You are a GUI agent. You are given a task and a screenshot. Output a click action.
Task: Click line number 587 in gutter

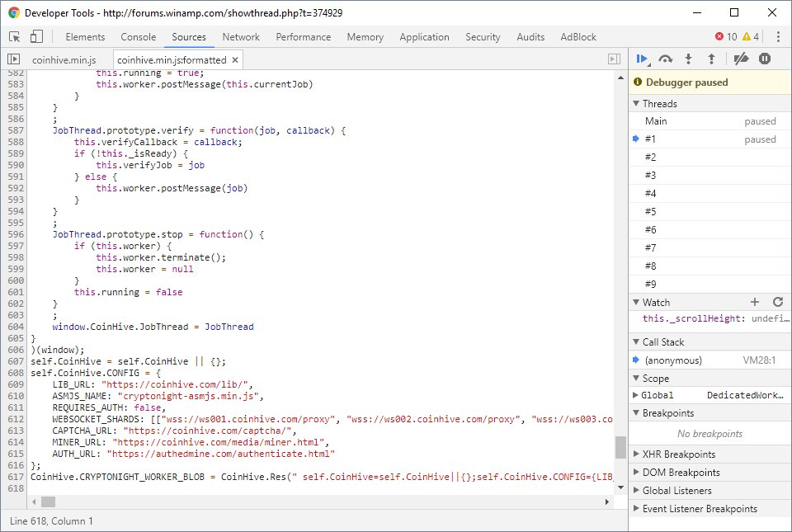tap(16, 130)
